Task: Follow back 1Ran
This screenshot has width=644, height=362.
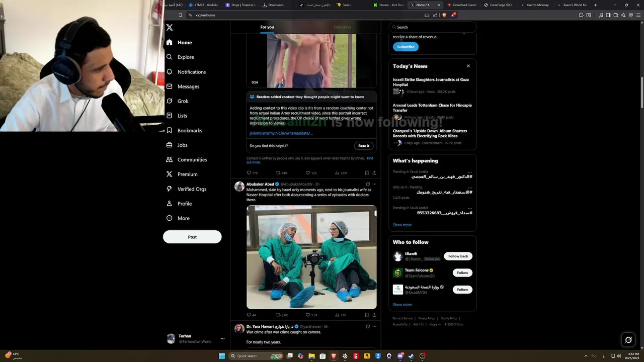Action: point(458,256)
